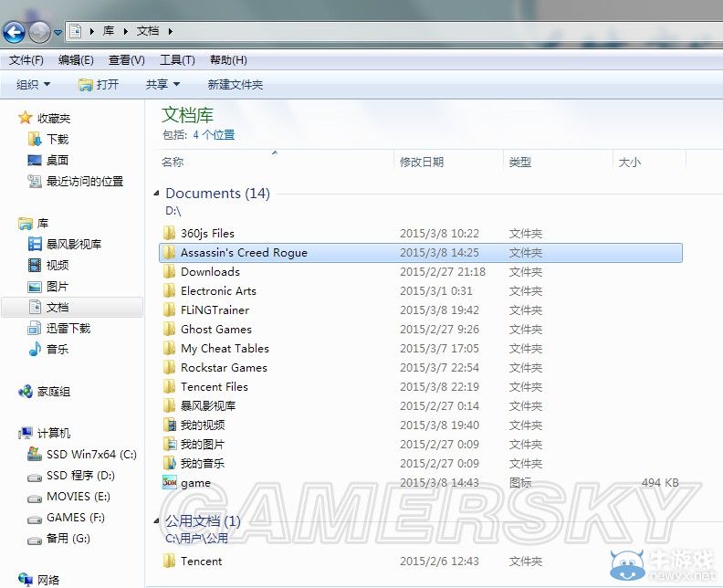This screenshot has width=723, height=588.
Task: Select the 我的音乐 folder icon
Action: 169,463
